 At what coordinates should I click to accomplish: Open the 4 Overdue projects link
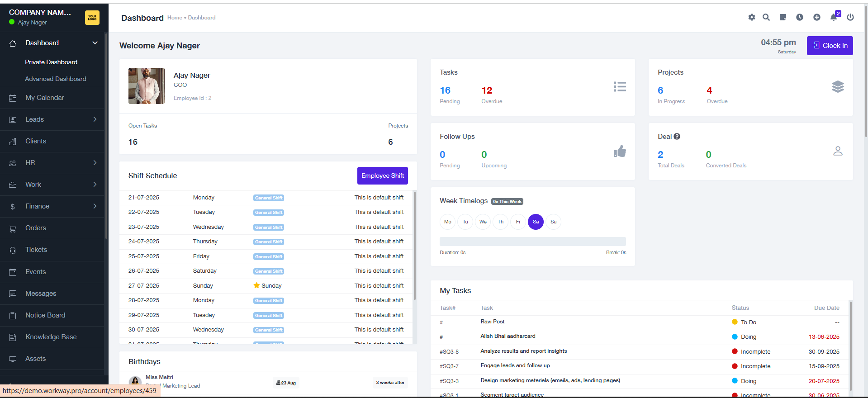point(709,90)
